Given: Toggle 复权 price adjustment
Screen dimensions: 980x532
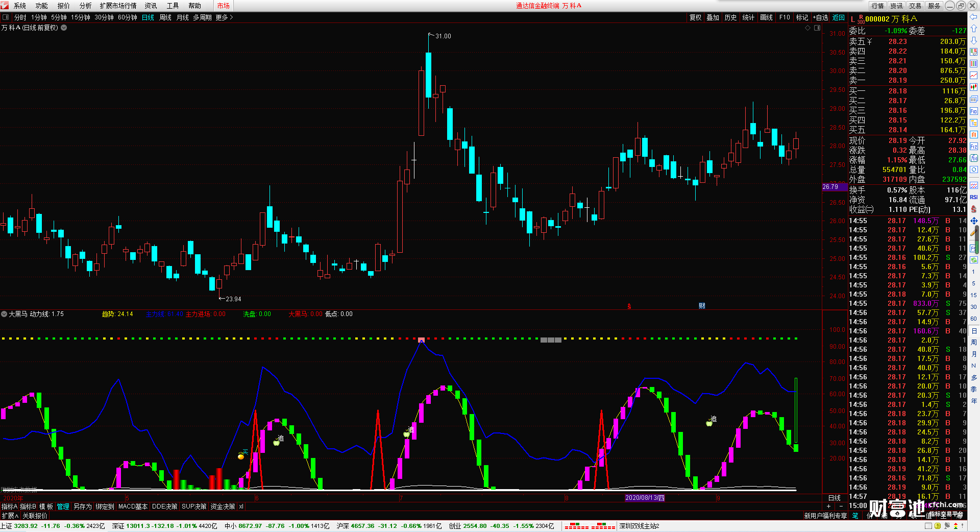Looking at the screenshot, I should 695,17.
